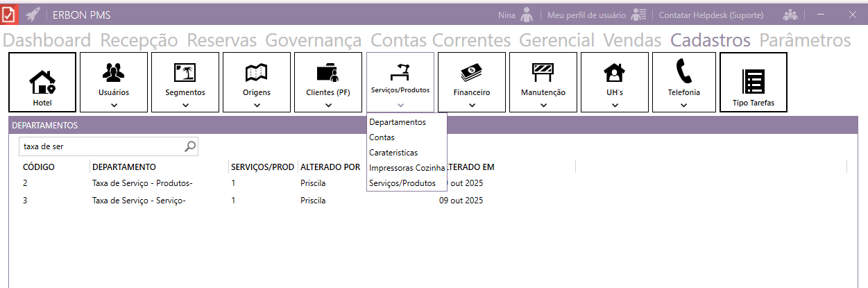The height and width of the screenshot is (288, 868).
Task: Expand the Usuários dropdown arrow
Action: click(114, 105)
